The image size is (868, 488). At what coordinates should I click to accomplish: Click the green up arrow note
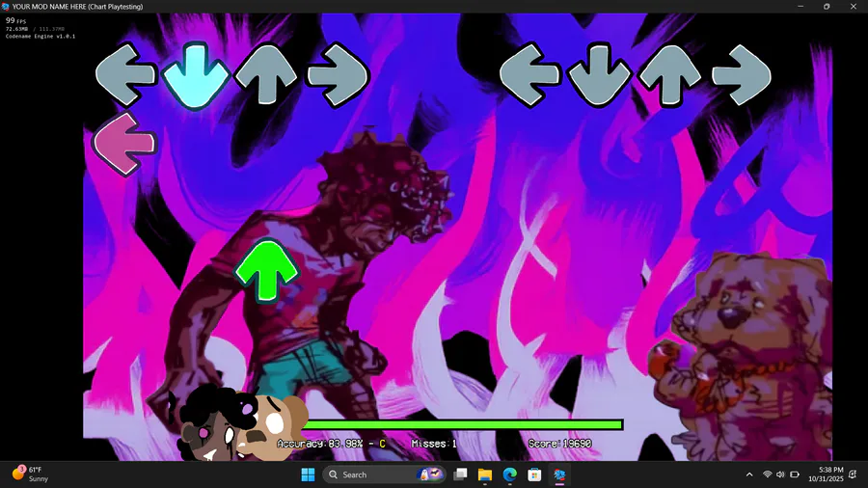[x=267, y=271]
